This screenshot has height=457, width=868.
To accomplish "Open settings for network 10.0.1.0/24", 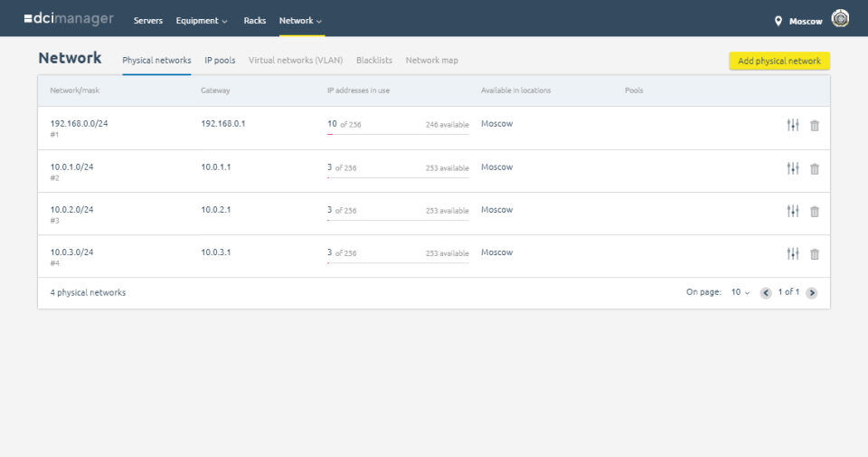I will tap(793, 168).
